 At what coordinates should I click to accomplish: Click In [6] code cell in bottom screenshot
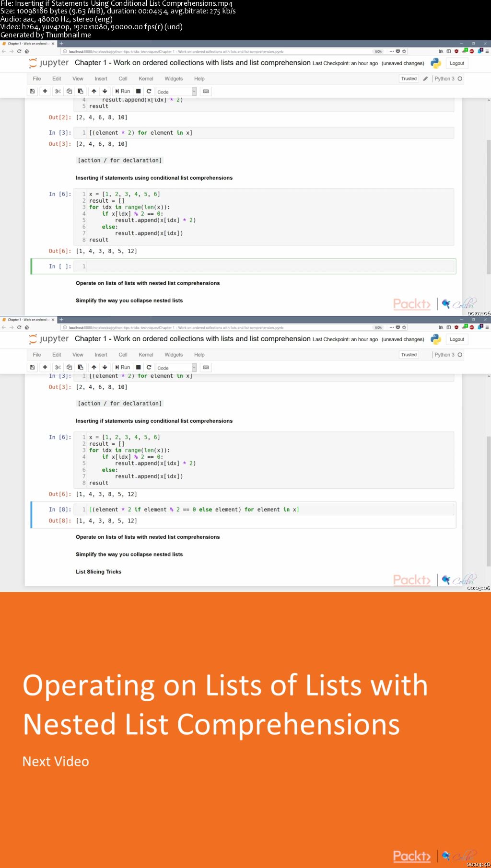pos(264,460)
